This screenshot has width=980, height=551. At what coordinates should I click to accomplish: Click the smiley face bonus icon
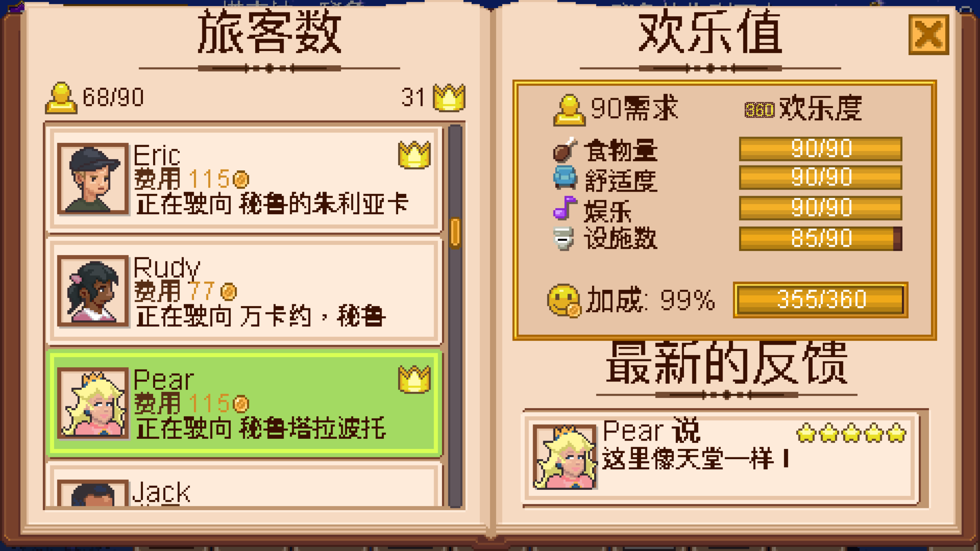[x=564, y=300]
